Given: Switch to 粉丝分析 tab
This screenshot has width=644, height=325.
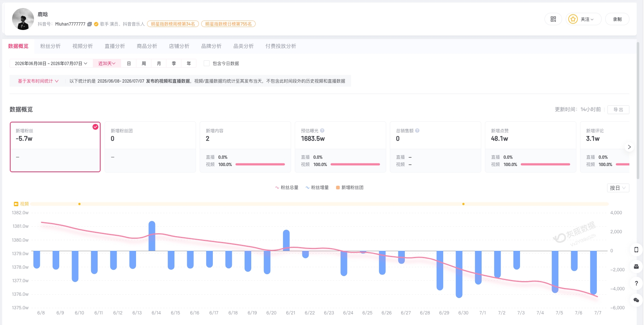Looking at the screenshot, I should (50, 46).
